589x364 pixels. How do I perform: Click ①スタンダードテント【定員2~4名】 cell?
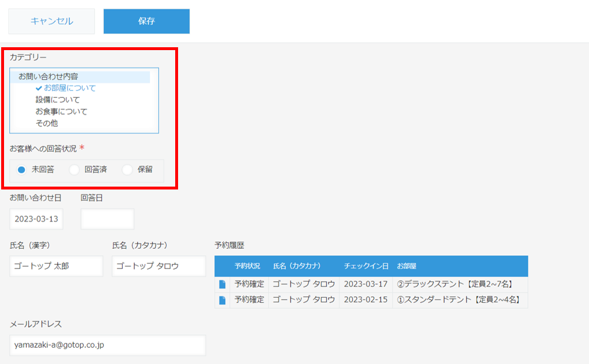pos(460,300)
